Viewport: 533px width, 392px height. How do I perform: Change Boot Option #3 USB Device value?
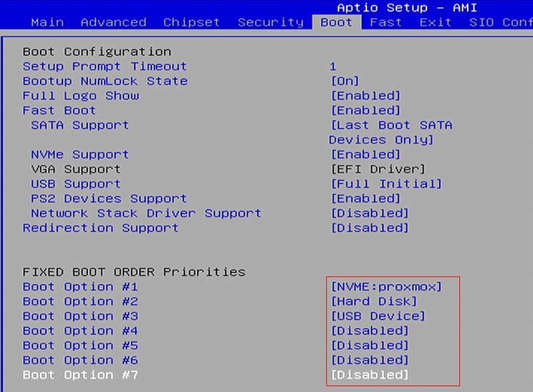(x=378, y=316)
